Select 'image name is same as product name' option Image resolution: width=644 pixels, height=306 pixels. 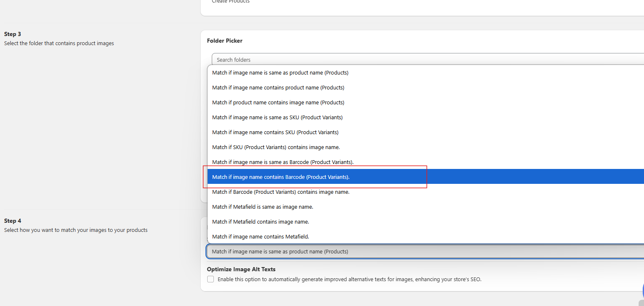[x=280, y=73]
